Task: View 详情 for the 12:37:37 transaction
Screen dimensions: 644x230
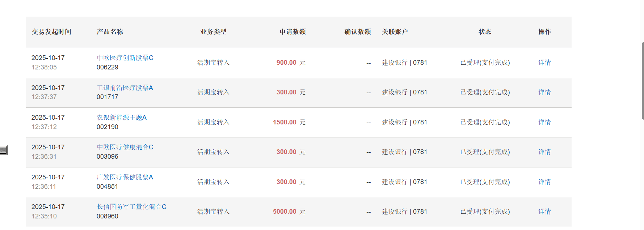Action: 544,92
